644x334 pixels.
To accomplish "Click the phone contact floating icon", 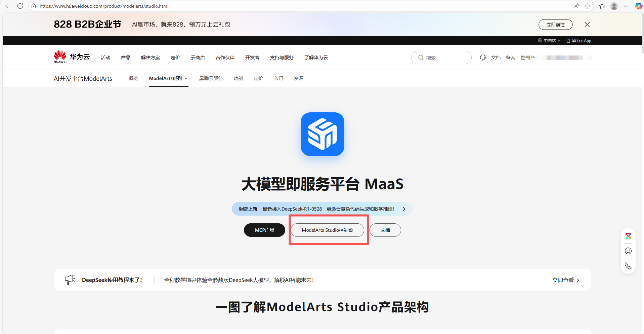I will tap(628, 266).
